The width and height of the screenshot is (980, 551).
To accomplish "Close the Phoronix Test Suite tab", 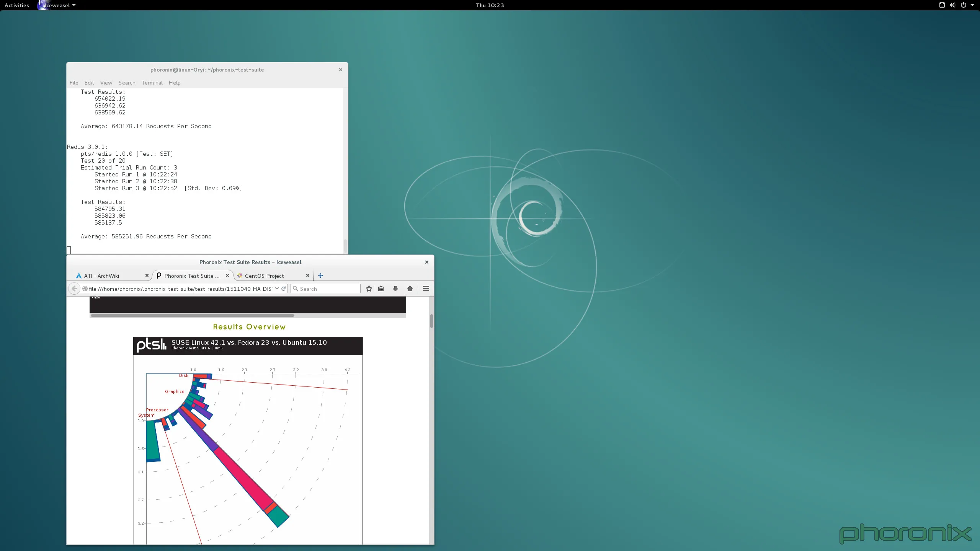I will pyautogui.click(x=227, y=275).
